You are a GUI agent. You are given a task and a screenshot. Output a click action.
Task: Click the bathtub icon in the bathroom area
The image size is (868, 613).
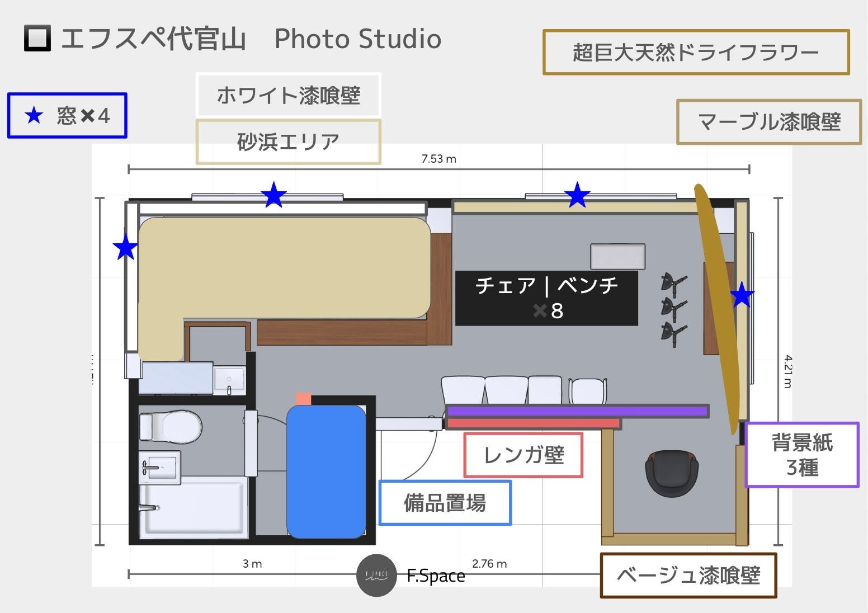pyautogui.click(x=193, y=508)
